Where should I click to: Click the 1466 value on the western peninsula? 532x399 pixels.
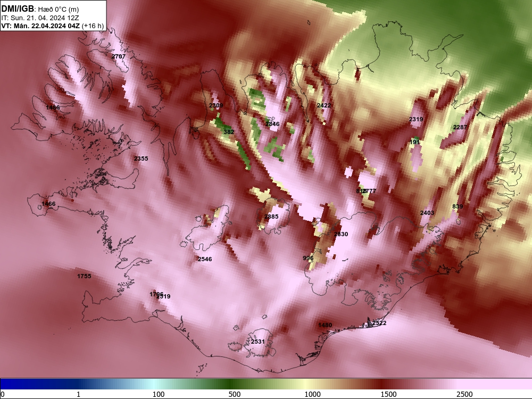(x=48, y=204)
